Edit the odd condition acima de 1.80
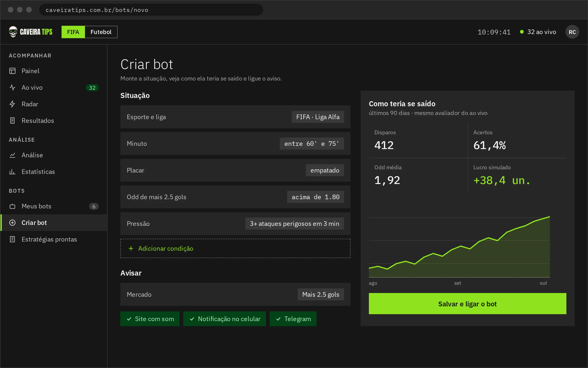This screenshot has width=588, height=368. click(315, 197)
